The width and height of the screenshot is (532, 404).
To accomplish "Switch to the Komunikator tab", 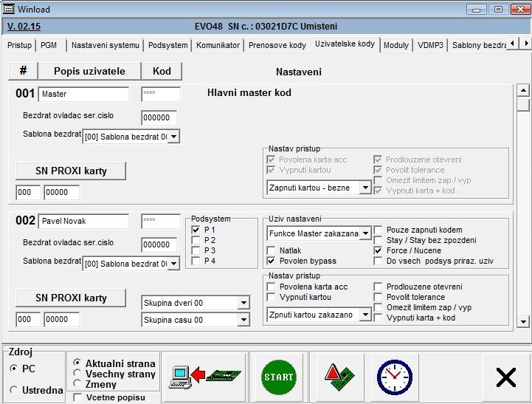I will (218, 45).
